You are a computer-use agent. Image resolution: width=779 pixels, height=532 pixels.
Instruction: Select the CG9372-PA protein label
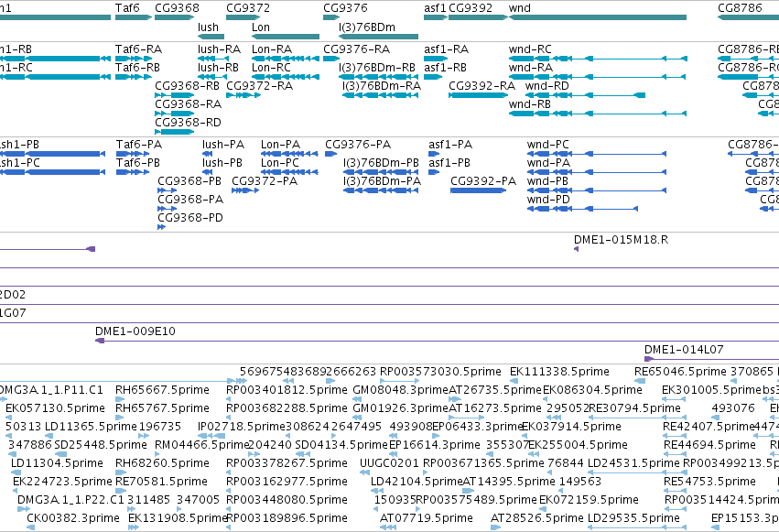coord(265,181)
